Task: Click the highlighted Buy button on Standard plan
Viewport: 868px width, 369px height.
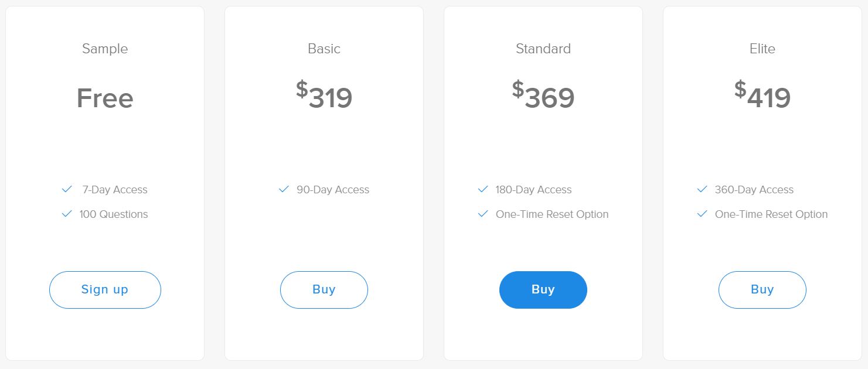Action: click(543, 289)
